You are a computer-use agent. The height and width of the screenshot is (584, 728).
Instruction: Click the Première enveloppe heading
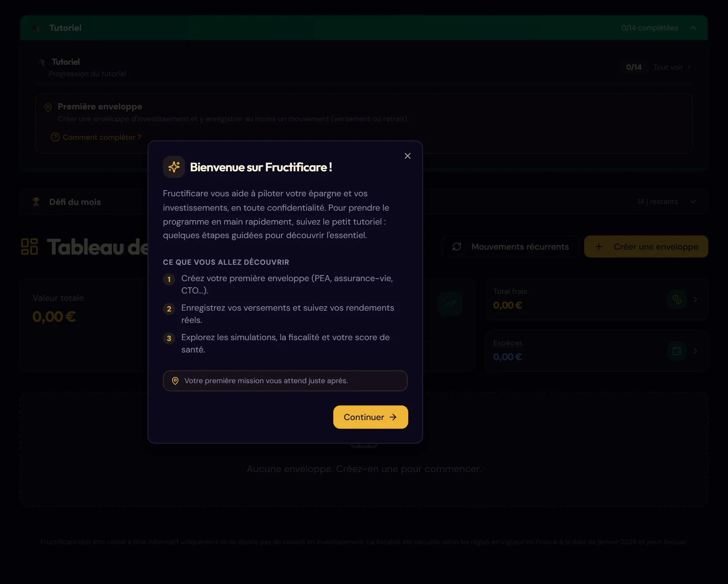[x=100, y=107]
